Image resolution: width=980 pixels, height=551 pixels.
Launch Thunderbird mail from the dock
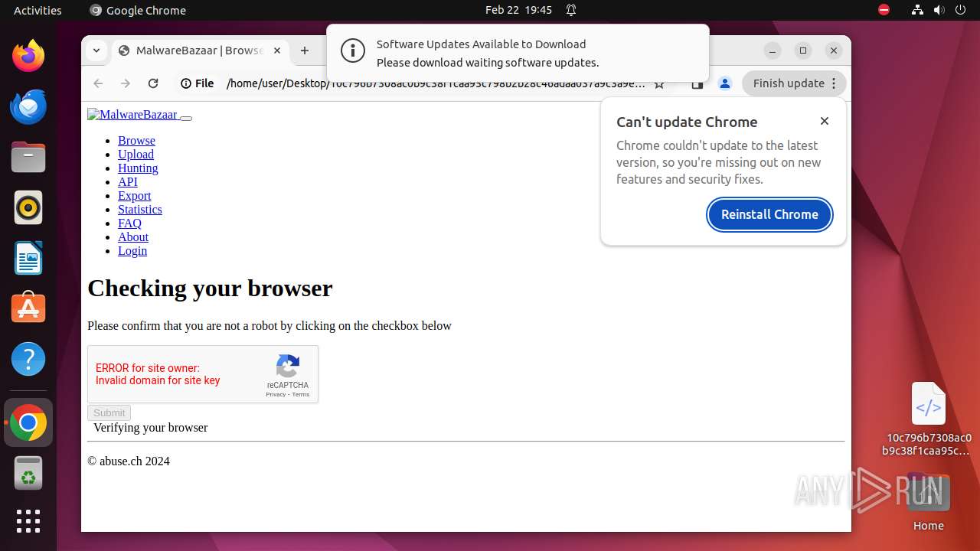pos(28,106)
